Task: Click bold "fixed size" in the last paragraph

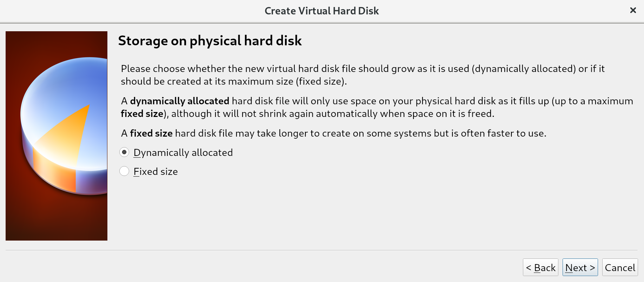Action: pyautogui.click(x=151, y=133)
